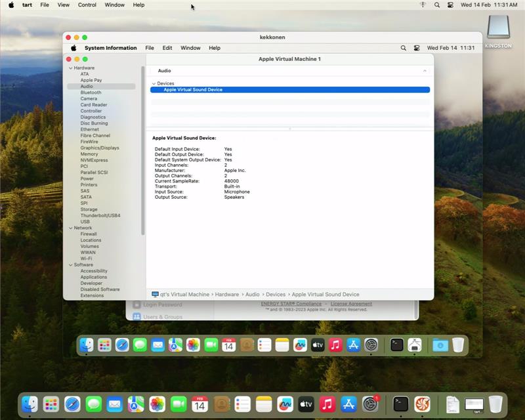The image size is (525, 420).
Task: Select Applications under Software
Action: tap(94, 277)
